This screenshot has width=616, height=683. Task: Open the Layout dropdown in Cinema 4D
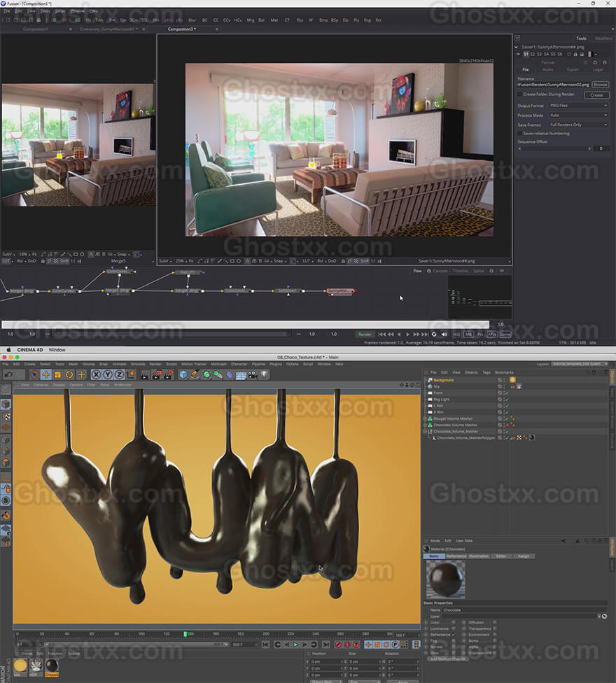(580, 364)
